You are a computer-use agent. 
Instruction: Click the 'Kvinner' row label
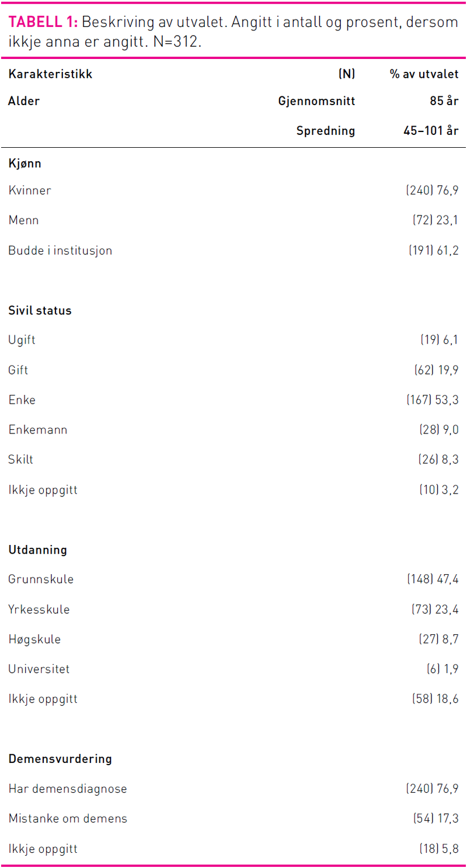(30, 190)
